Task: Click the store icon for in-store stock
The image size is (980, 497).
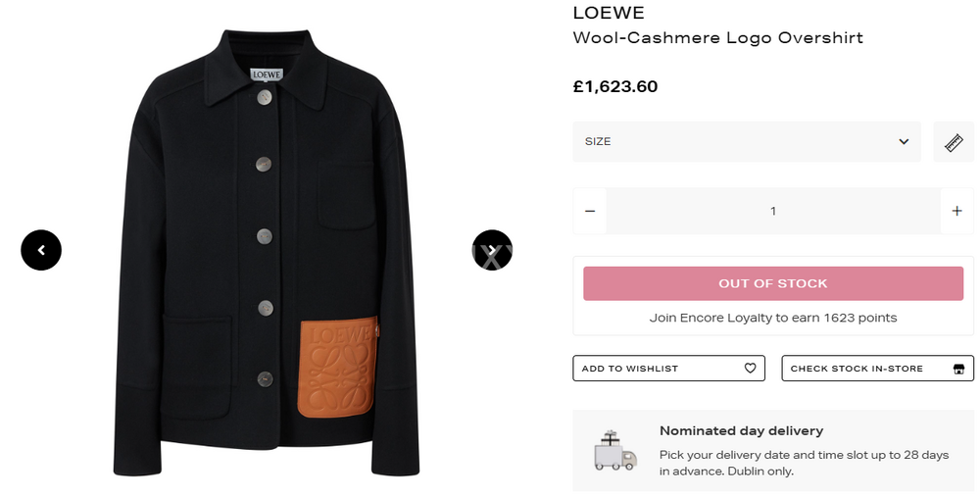Action: point(958,369)
